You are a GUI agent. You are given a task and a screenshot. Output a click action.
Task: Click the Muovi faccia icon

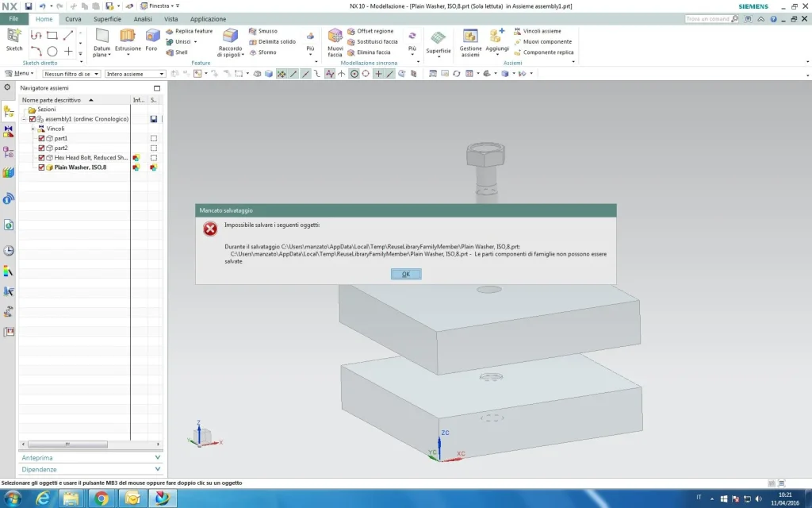335,37
